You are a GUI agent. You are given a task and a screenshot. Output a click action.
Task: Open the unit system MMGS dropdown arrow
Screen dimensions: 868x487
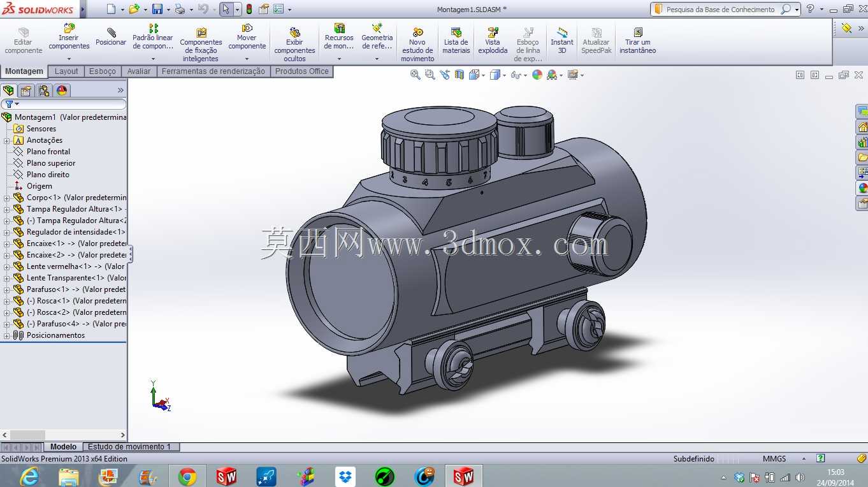click(804, 459)
